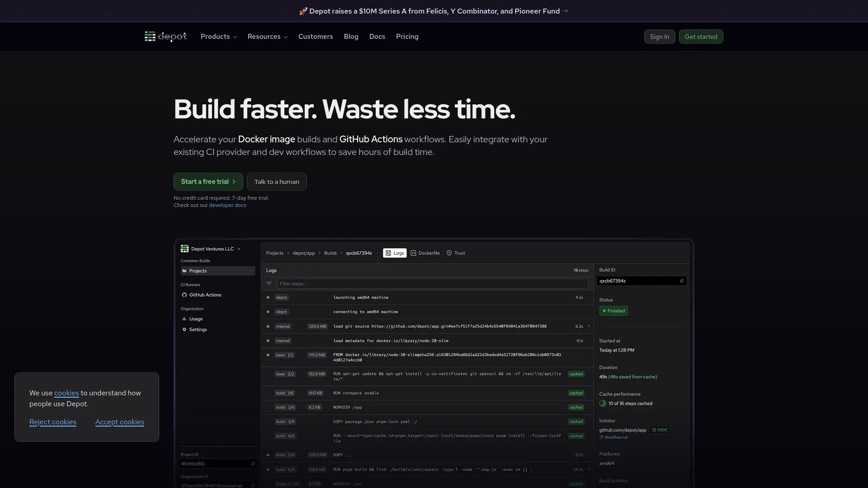
Task: Open the developer docs link
Action: [227, 205]
